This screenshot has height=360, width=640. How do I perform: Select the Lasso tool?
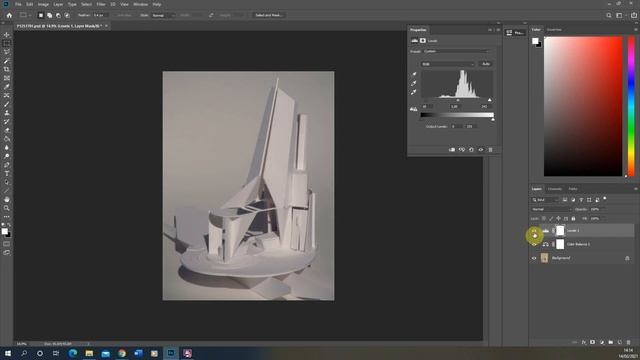click(7, 52)
